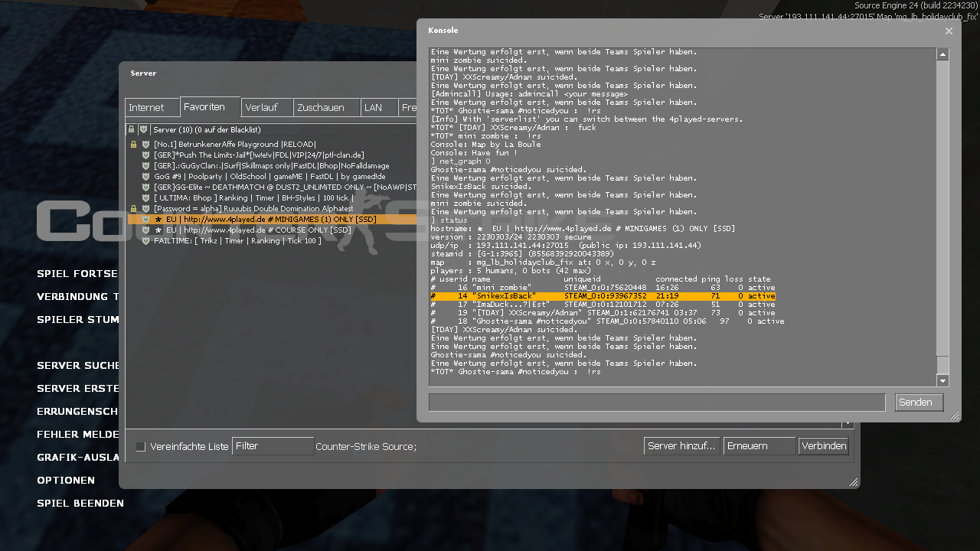
Task: Click shield icon of Push The Limits-Jail server
Action: (145, 155)
